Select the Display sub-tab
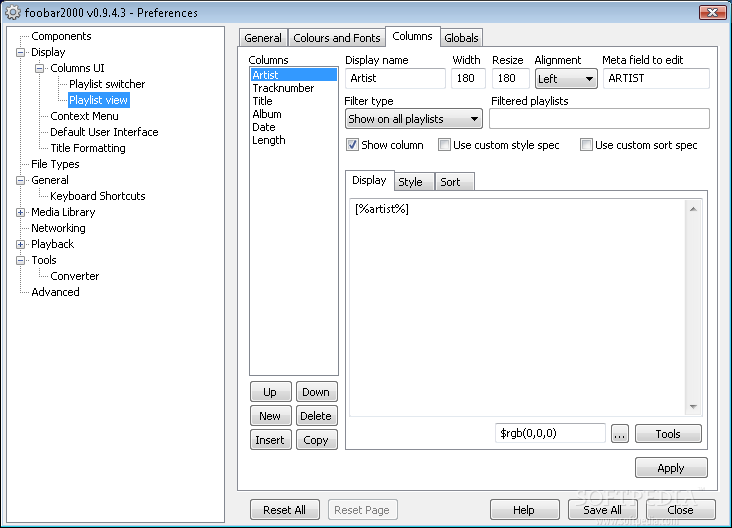Image resolution: width=732 pixels, height=528 pixels. [x=369, y=180]
